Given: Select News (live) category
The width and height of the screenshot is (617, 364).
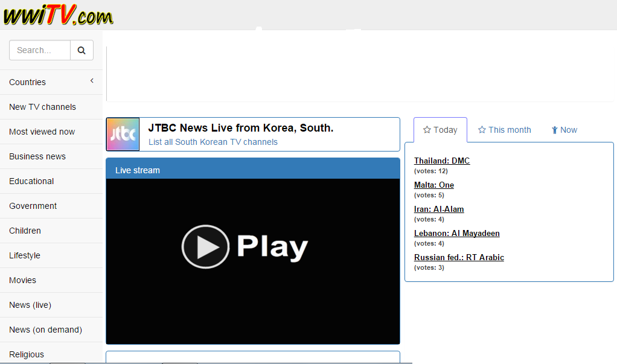Looking at the screenshot, I should point(51,305).
